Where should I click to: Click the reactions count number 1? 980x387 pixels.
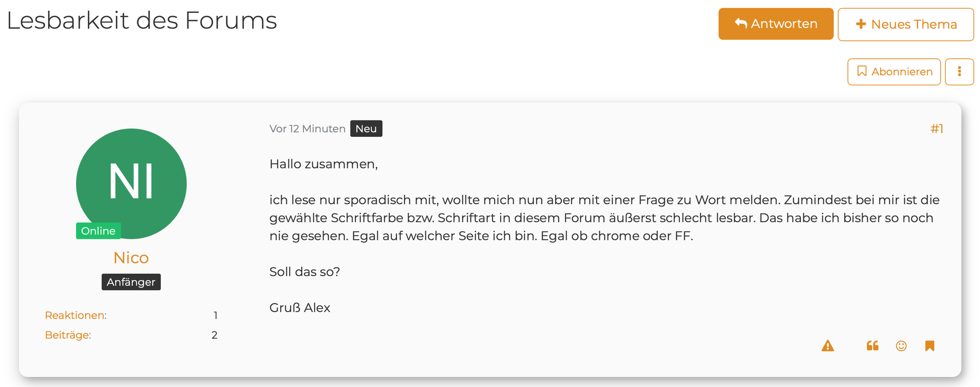(x=215, y=316)
